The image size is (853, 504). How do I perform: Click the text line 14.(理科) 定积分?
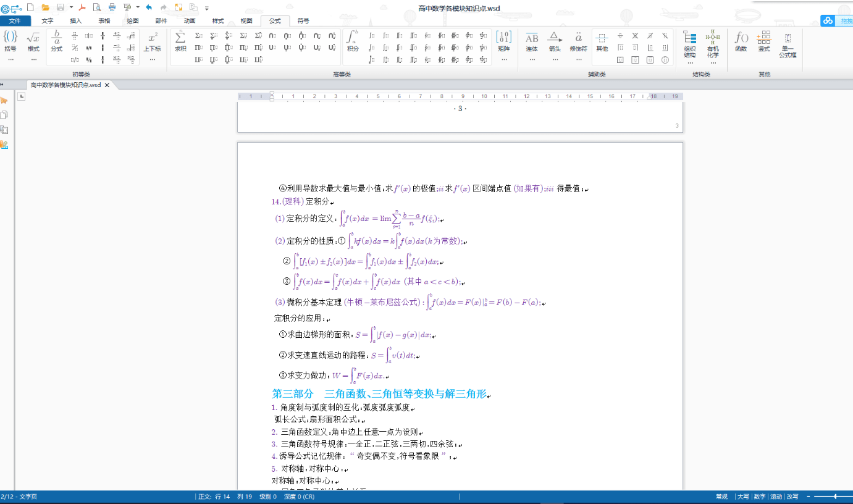(300, 201)
